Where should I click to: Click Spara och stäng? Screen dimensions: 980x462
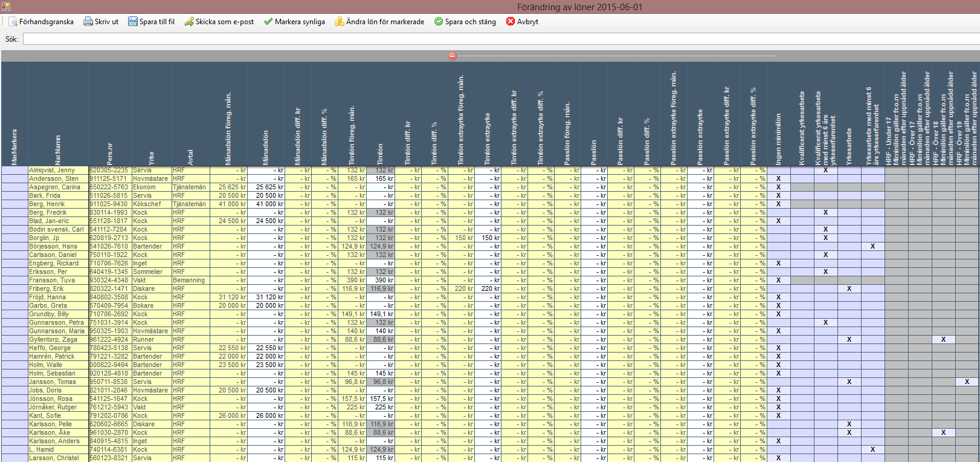465,22
